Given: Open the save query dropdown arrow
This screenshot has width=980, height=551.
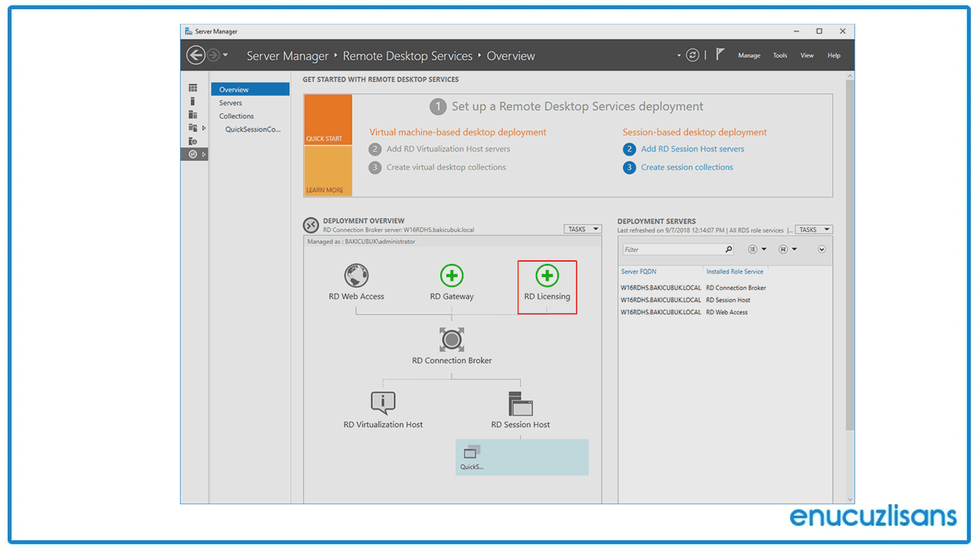Looking at the screenshot, I should coord(795,249).
